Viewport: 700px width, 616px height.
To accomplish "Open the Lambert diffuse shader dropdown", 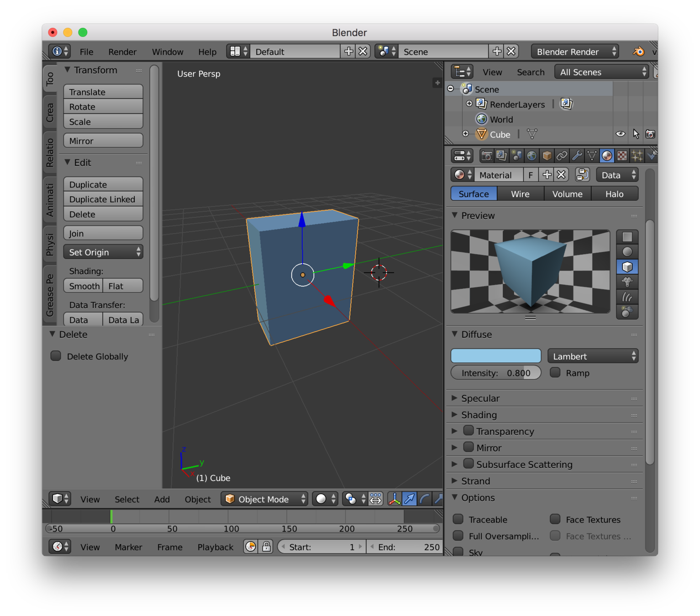I will (593, 356).
